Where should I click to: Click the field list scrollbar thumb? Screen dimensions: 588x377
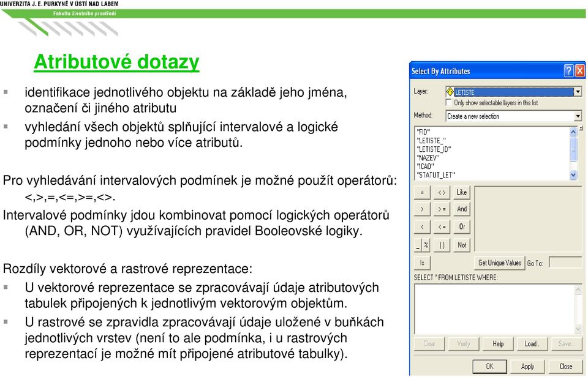pyautogui.click(x=573, y=149)
